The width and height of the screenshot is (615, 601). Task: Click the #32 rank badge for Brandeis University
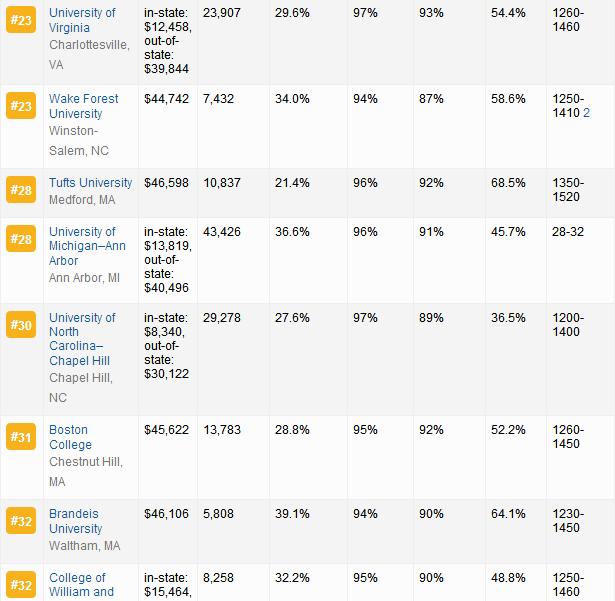pos(21,522)
